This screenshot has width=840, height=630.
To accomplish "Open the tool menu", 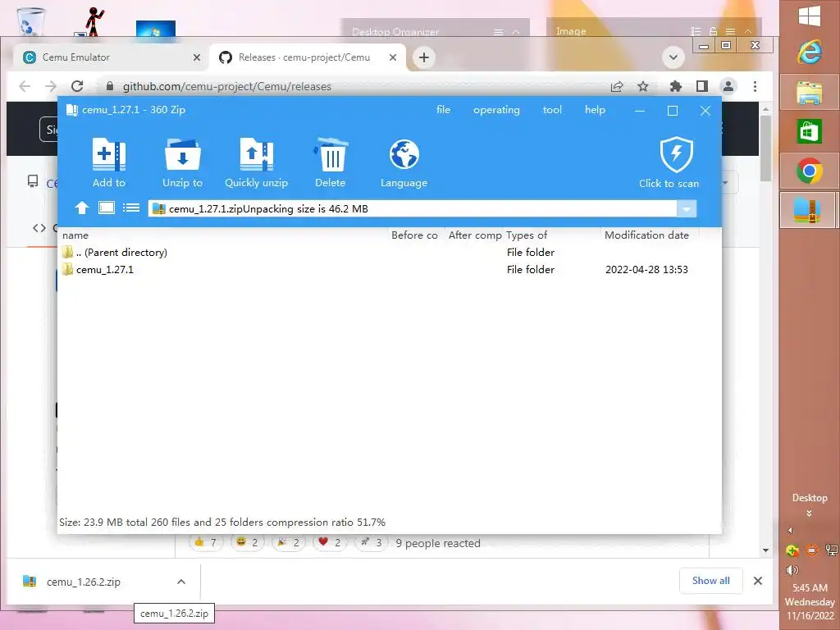I will tap(552, 110).
